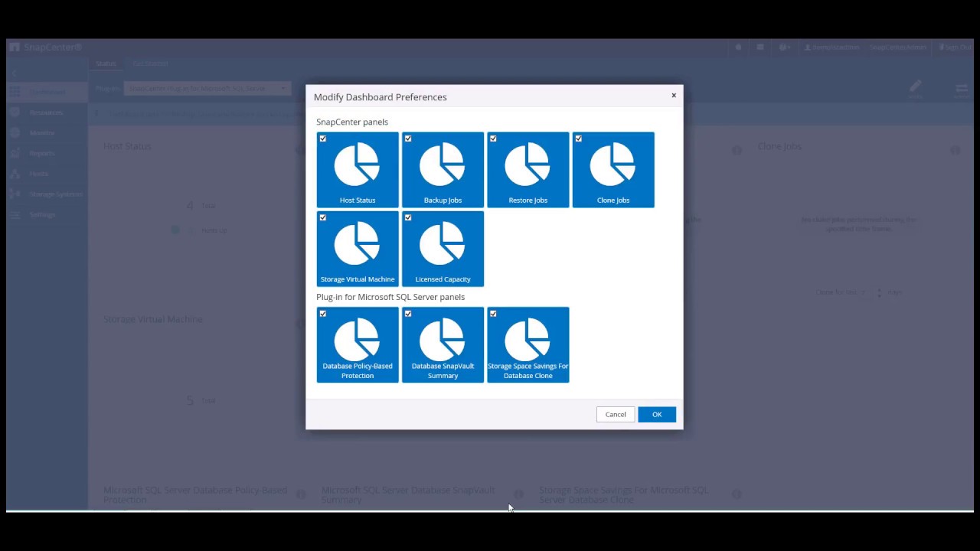Open Resources in the SnapCenter sidebar
Image resolution: width=980 pixels, height=551 pixels.
[x=46, y=112]
